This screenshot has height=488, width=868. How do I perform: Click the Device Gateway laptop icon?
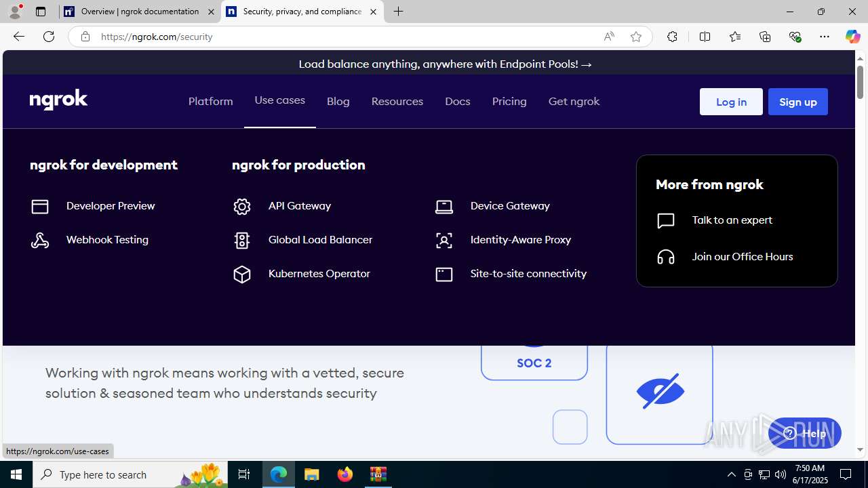click(x=444, y=206)
